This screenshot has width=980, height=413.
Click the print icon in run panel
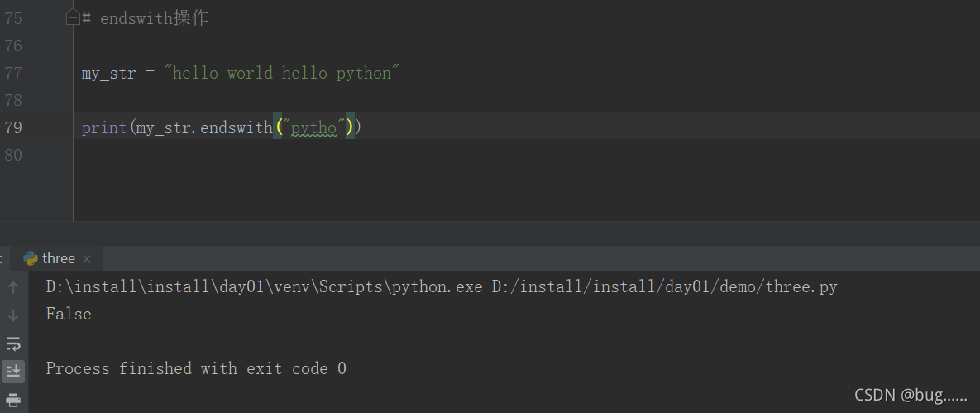13,399
